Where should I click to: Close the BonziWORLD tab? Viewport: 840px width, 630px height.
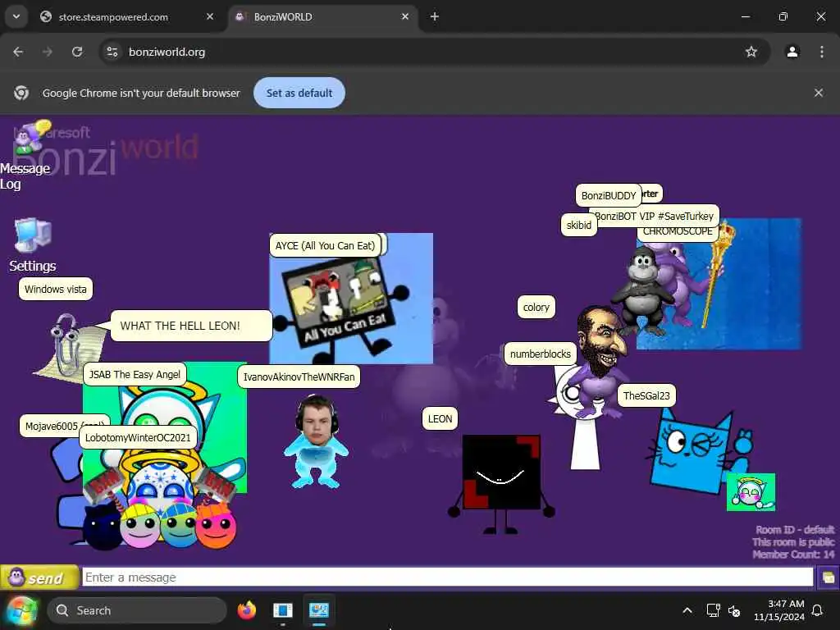coord(405,16)
